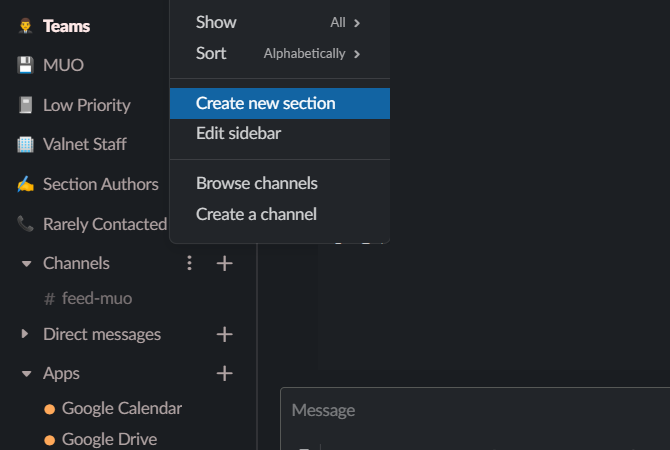Collapse the Apps section arrow
The height and width of the screenshot is (450, 670).
click(x=26, y=374)
